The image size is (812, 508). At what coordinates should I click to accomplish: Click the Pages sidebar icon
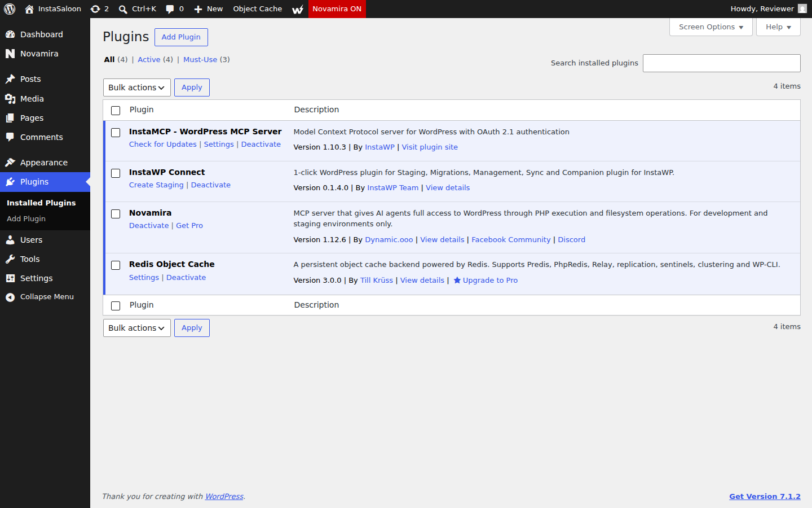10,118
